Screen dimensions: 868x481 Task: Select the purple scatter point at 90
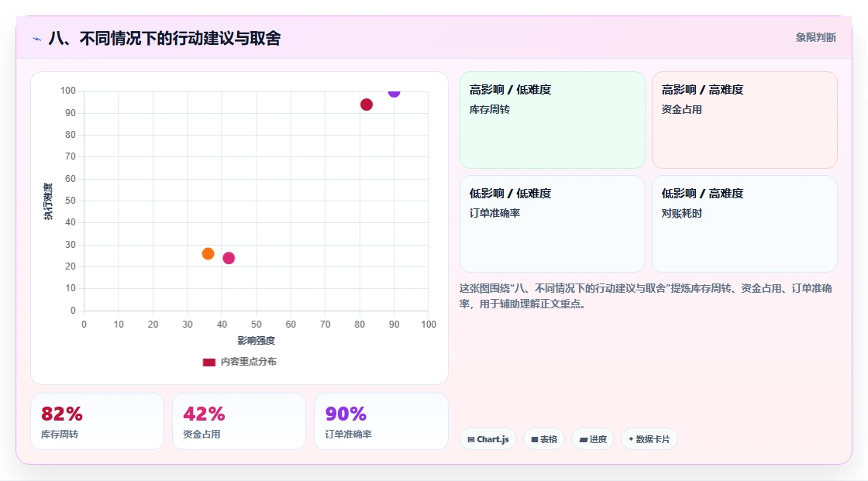click(394, 92)
